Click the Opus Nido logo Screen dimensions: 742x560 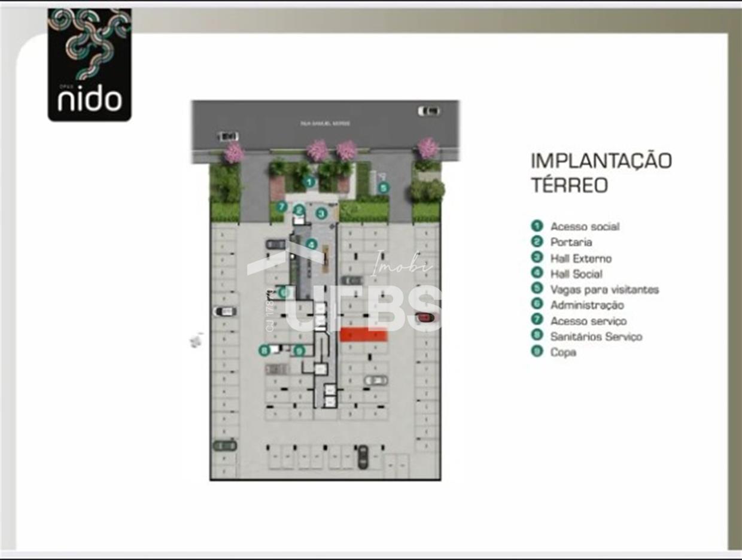coord(90,65)
